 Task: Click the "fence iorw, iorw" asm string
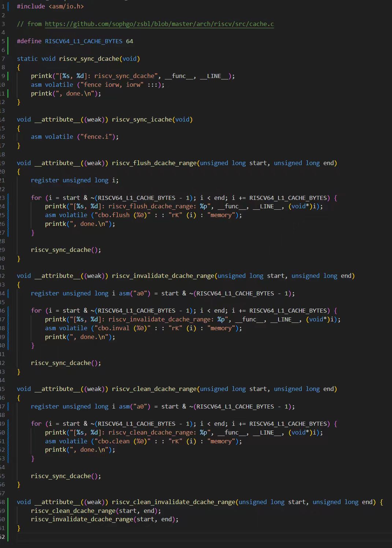(112, 85)
